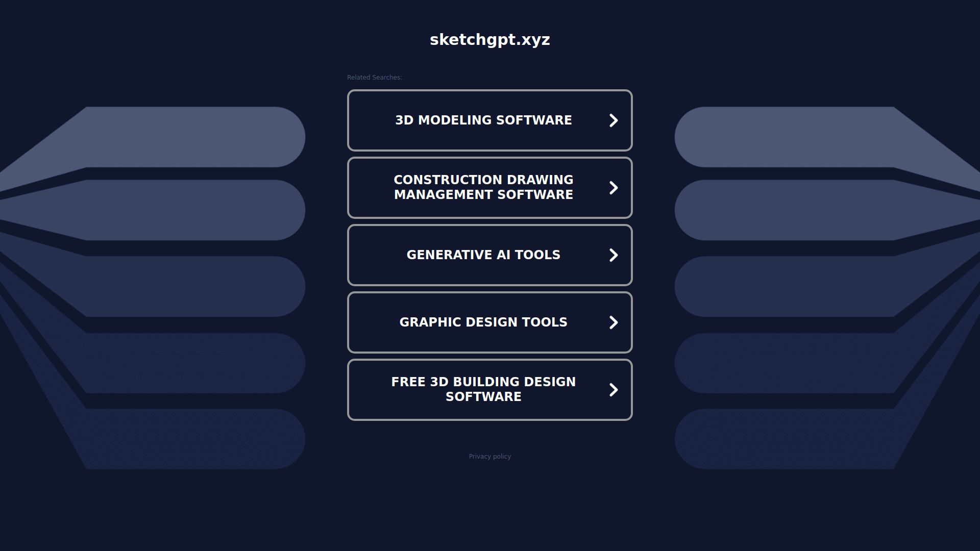
Task: Select Construction Drawing Management Software text
Action: tap(483, 187)
